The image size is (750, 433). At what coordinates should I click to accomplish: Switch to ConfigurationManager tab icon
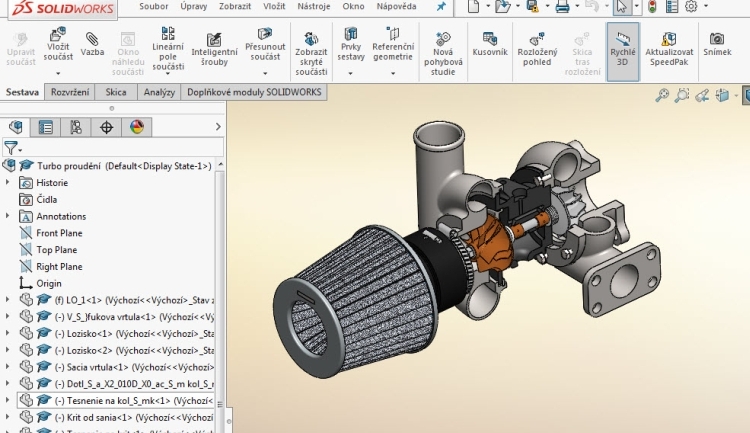[x=76, y=127]
